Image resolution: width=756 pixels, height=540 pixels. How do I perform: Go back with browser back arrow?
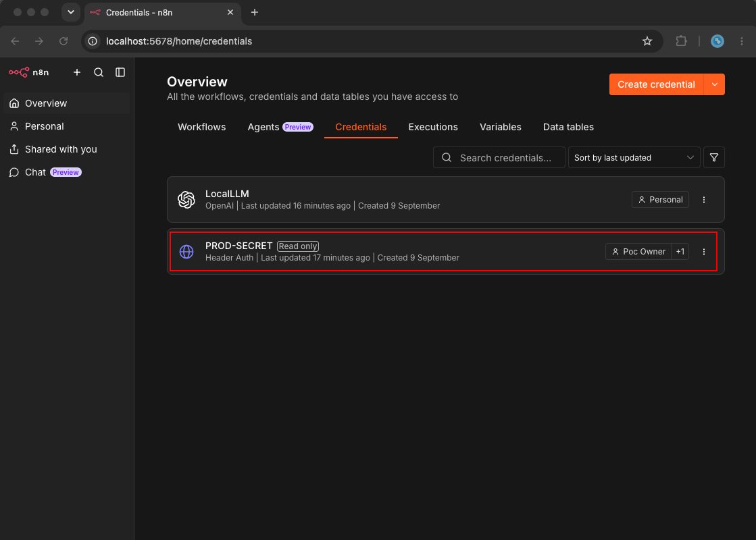(15, 41)
